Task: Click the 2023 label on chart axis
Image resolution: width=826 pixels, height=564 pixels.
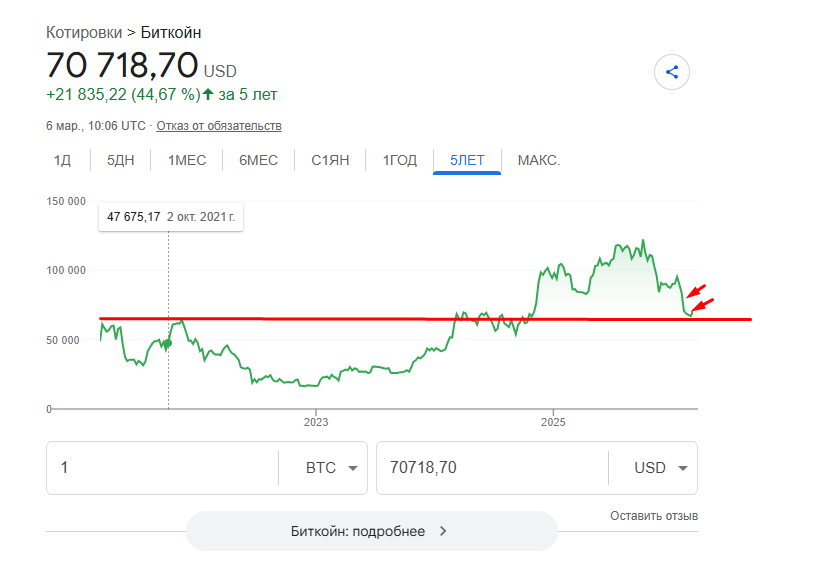Action: tap(316, 423)
